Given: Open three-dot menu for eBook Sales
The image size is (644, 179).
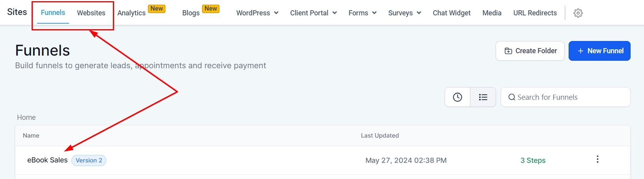Looking at the screenshot, I should click(597, 159).
